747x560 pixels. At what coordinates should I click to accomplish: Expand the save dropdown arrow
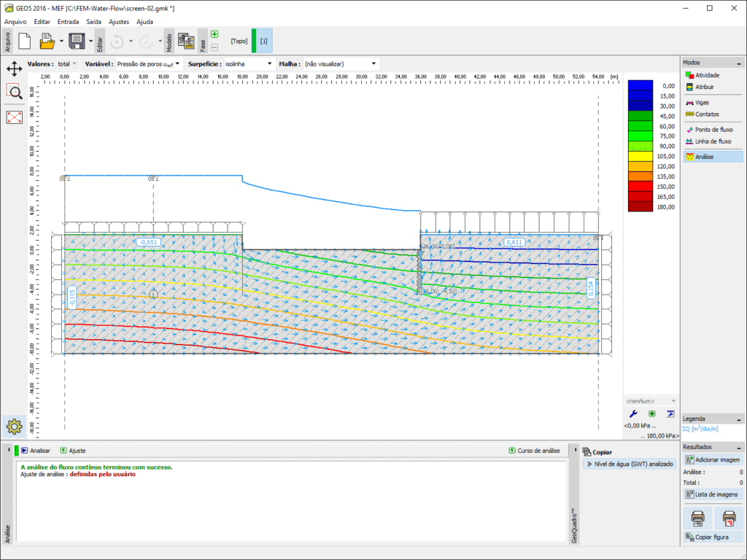coord(91,42)
